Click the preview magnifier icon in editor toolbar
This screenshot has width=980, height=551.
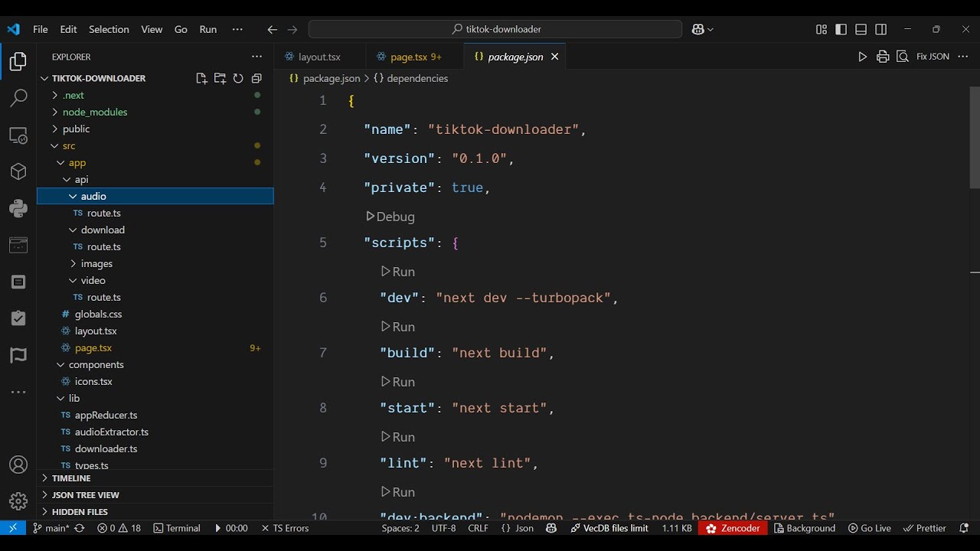pos(903,57)
